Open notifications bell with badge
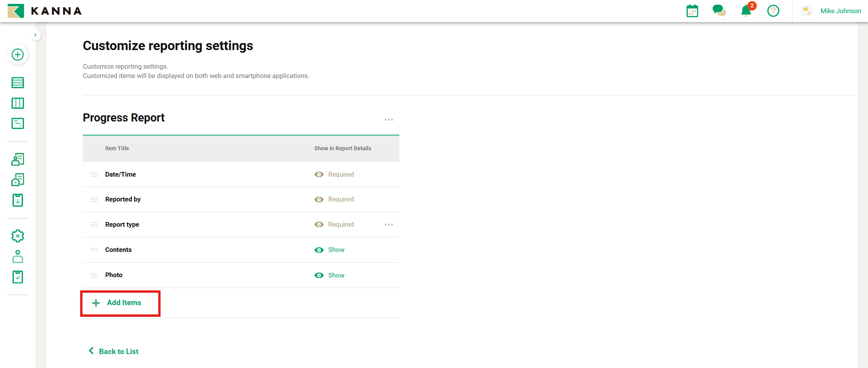 (746, 11)
